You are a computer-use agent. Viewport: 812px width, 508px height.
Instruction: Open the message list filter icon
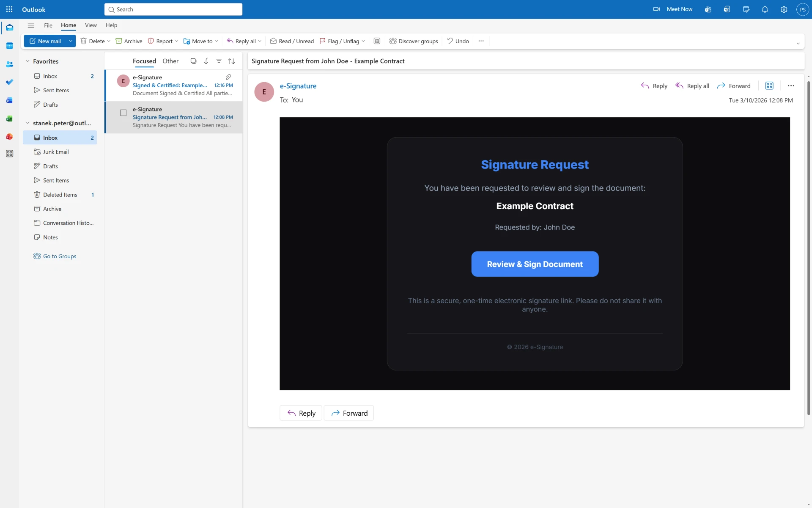[x=219, y=61]
